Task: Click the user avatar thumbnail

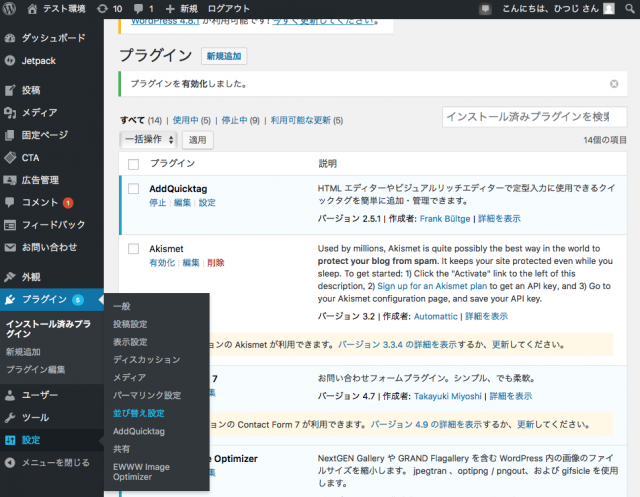Action: [x=609, y=9]
